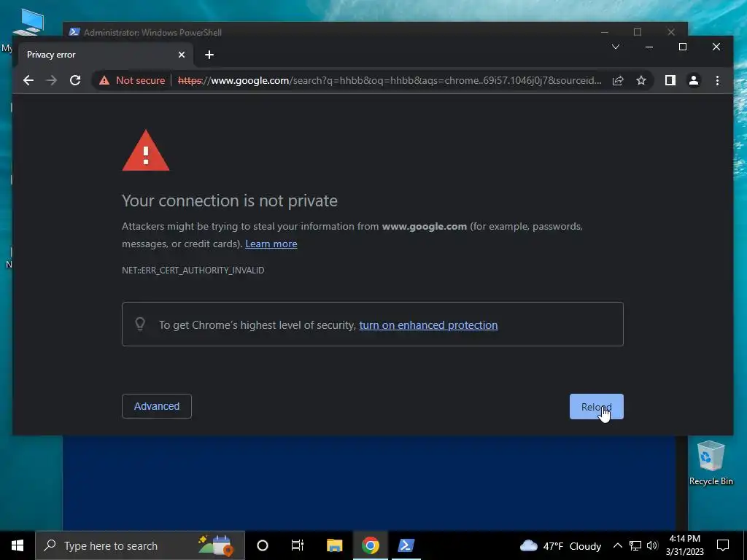Viewport: 747px width, 560px height.
Task: Open the Learn more link
Action: (x=271, y=244)
